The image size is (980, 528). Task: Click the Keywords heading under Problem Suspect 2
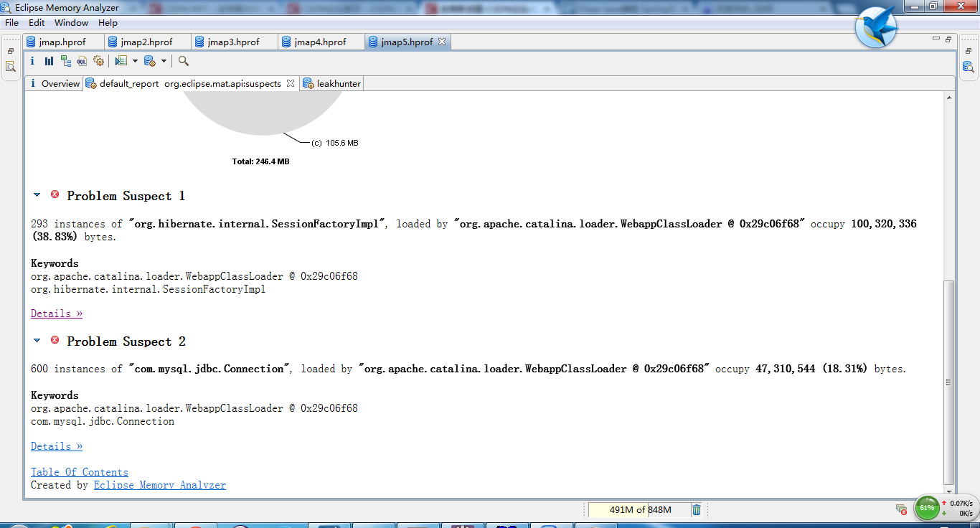[x=55, y=395]
